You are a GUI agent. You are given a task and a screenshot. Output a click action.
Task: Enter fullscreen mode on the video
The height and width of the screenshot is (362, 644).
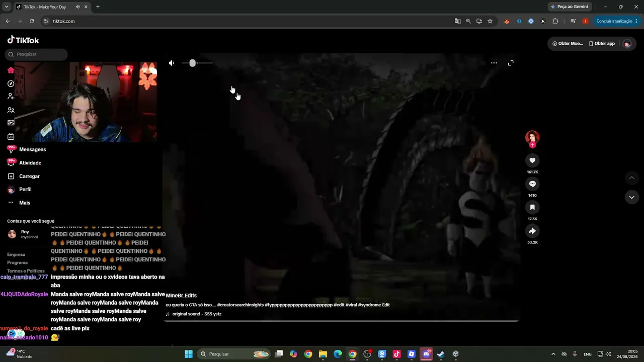click(x=511, y=63)
